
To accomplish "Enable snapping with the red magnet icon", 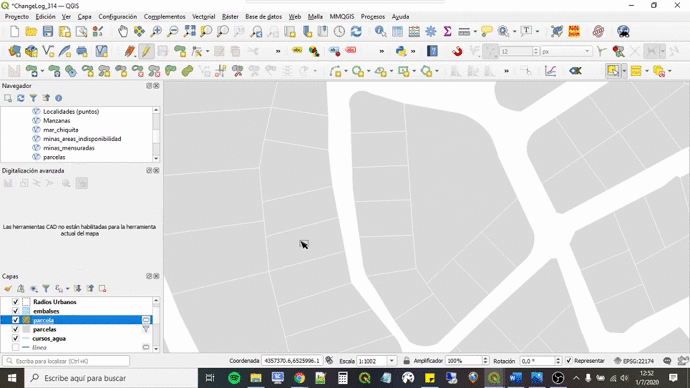I will 457,51.
